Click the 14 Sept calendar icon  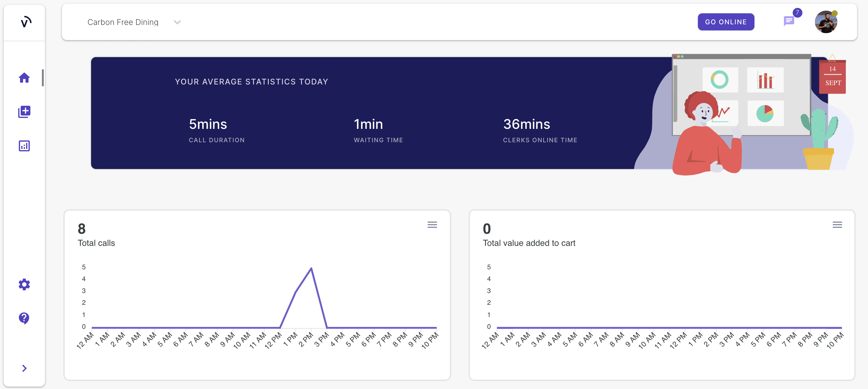click(x=832, y=76)
